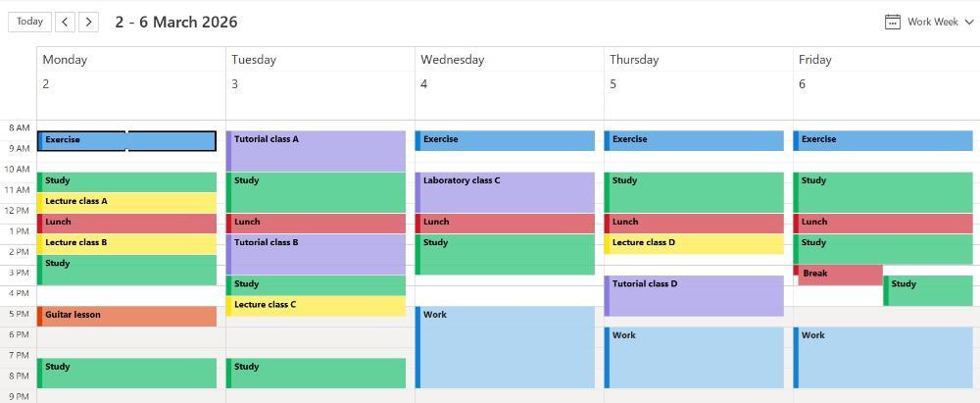Open Tuesday's Tutorial class A event
The height and width of the screenshot is (403, 980).
click(x=316, y=151)
